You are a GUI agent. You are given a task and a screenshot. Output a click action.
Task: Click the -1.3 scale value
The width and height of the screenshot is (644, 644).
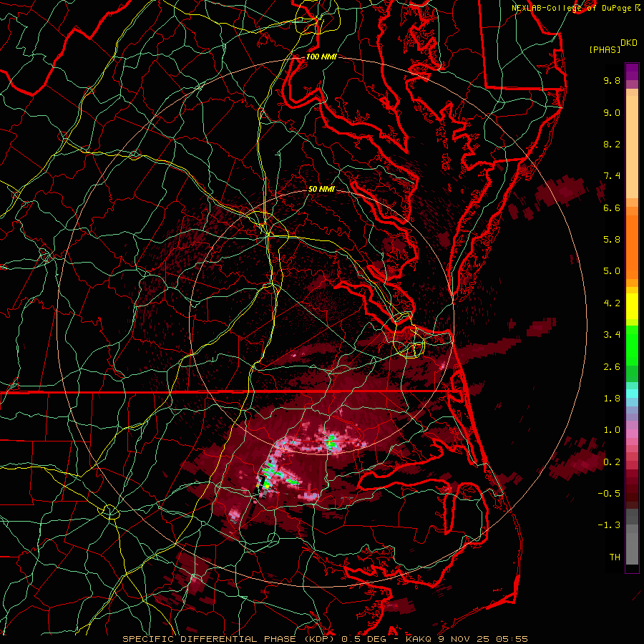(609, 525)
